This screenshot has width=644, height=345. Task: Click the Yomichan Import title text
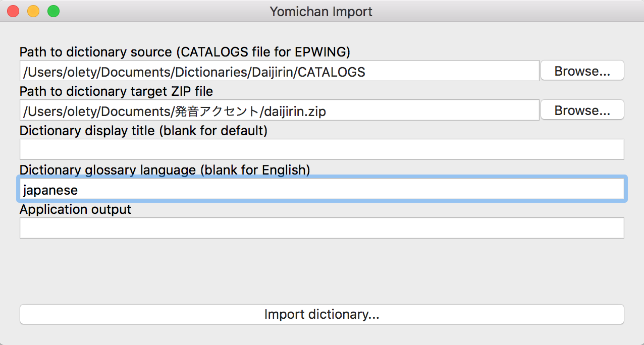[x=321, y=12]
